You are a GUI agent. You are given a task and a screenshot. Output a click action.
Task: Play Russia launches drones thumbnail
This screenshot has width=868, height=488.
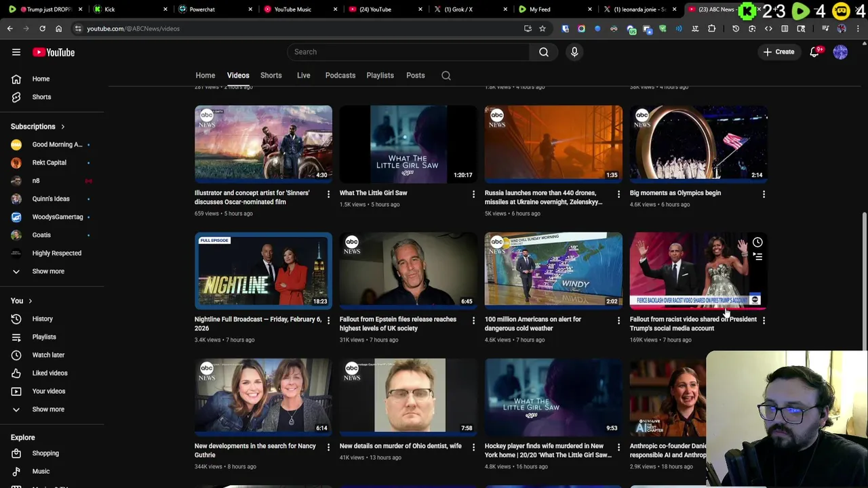[x=553, y=144]
